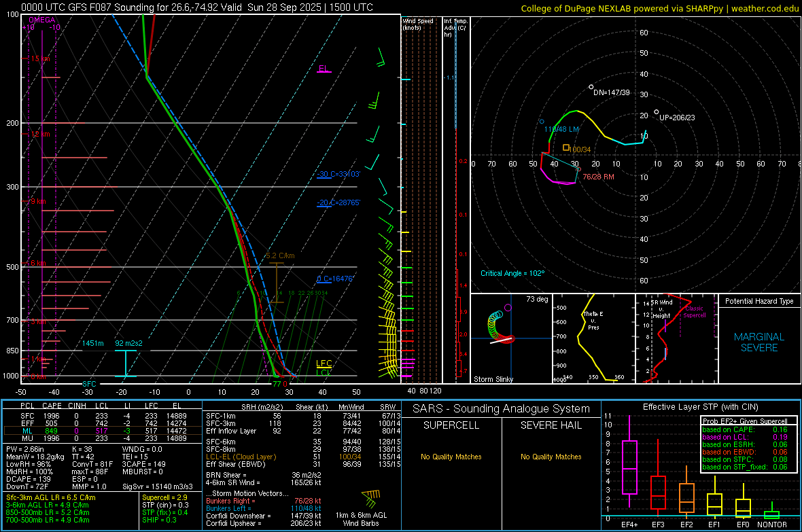Click the Bunkers Left = 110/48 kt line

tap(264, 508)
